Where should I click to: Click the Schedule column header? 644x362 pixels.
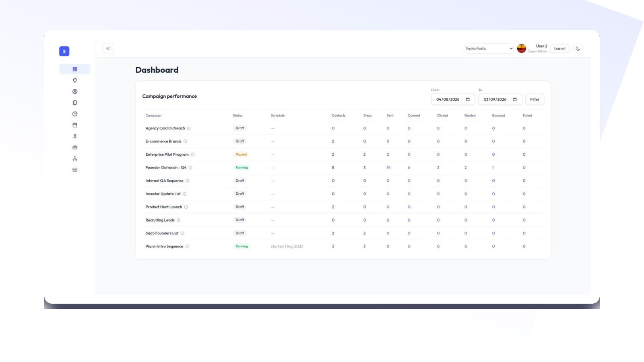278,115
